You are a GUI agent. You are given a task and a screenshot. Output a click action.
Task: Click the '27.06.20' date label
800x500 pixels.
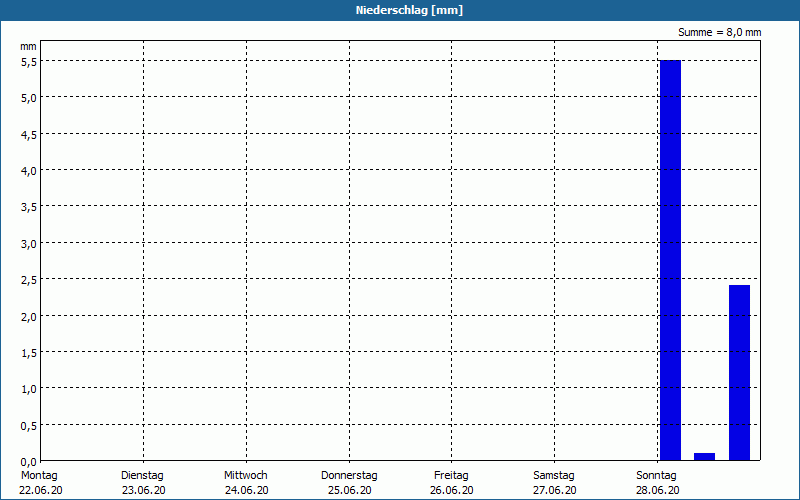pyautogui.click(x=555, y=490)
